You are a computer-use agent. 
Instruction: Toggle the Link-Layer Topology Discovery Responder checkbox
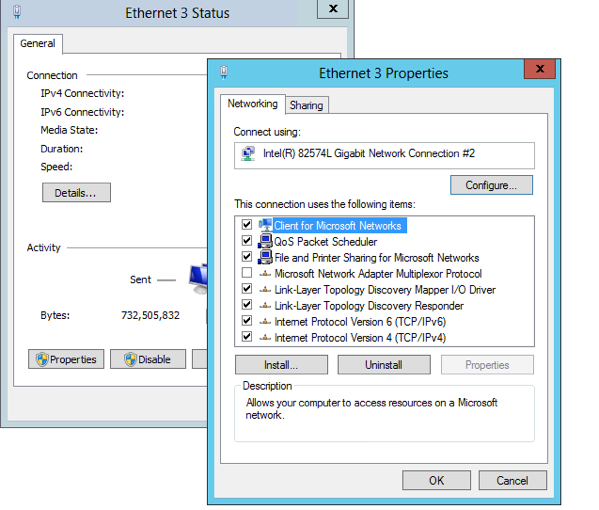pos(247,305)
